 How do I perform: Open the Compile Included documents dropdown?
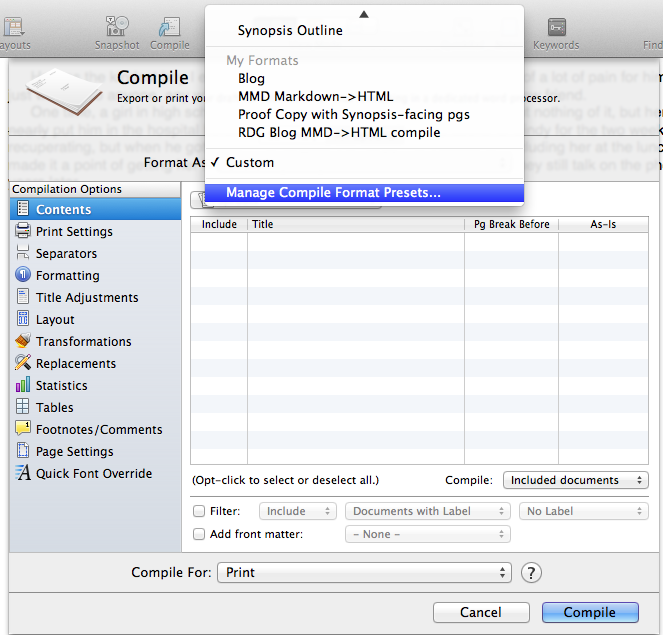tap(575, 480)
